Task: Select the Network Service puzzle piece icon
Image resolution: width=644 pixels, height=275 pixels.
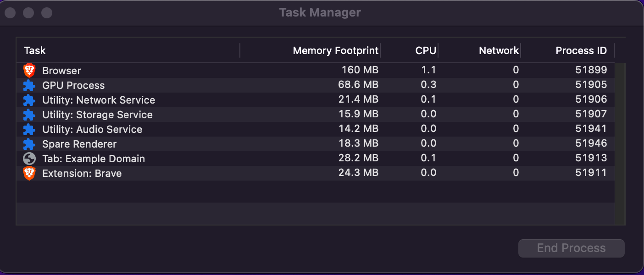Action: click(x=29, y=100)
